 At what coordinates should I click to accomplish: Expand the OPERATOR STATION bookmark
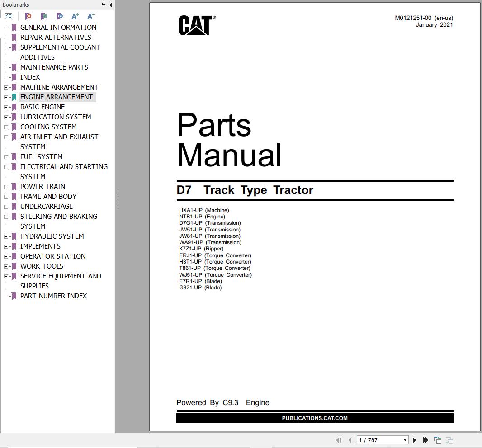(x=6, y=257)
